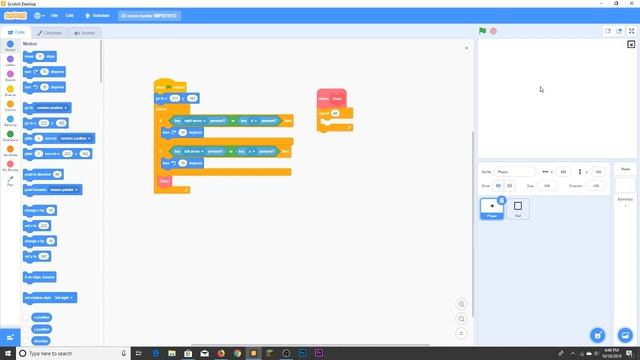Tick the y position reporter checkbox

coord(27,329)
